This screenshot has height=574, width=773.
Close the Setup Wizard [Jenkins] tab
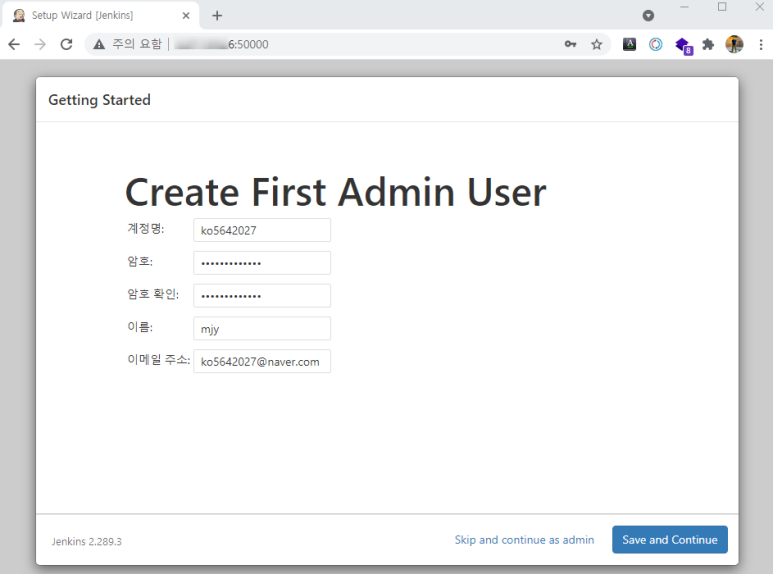[186, 16]
